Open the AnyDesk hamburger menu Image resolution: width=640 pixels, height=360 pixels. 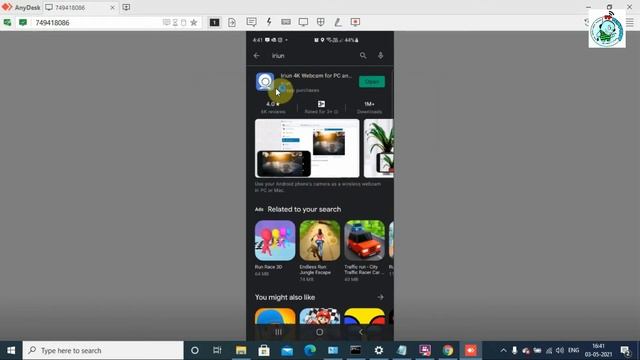coord(630,23)
